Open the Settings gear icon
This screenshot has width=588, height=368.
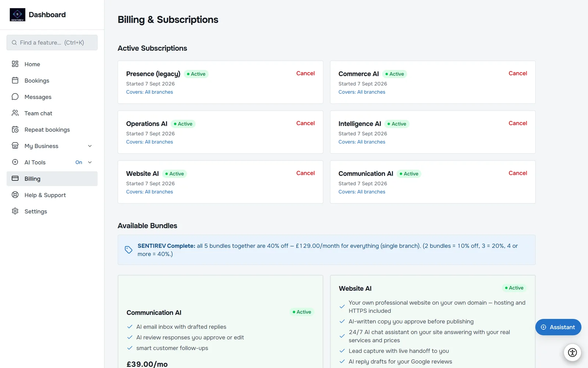tap(15, 211)
